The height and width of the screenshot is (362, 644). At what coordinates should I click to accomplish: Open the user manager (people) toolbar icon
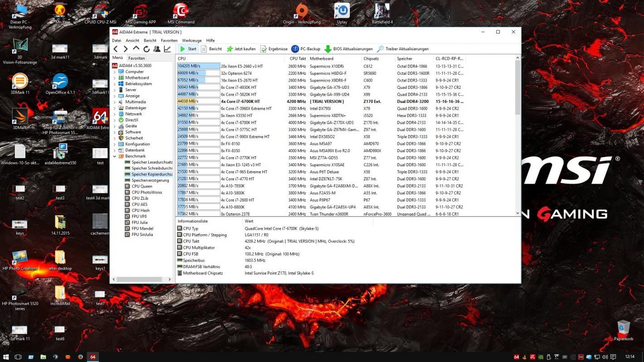click(157, 49)
